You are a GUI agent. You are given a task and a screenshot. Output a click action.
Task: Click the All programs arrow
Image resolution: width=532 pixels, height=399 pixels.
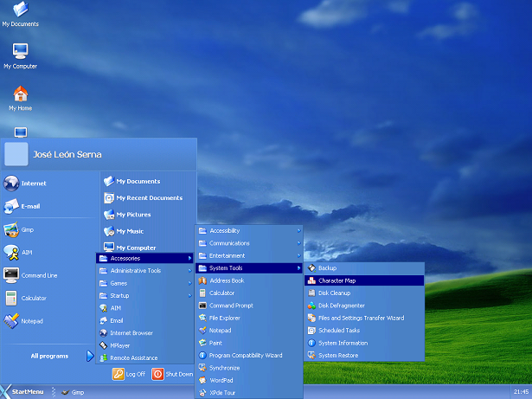(x=90, y=356)
